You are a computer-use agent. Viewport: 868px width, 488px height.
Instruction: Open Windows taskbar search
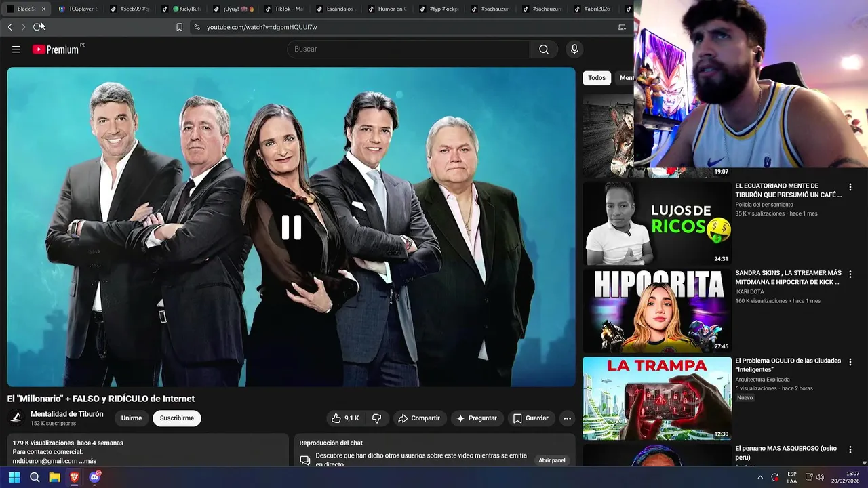[x=35, y=477]
